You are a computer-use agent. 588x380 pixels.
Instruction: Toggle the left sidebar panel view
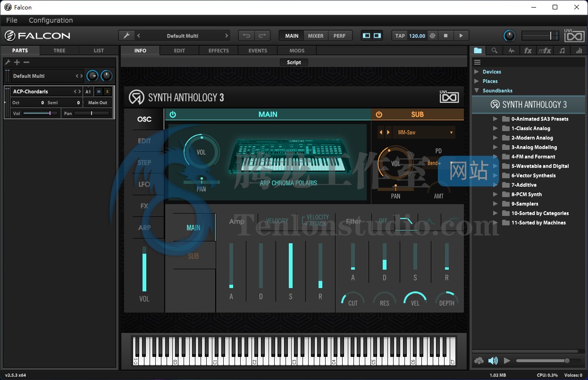coord(367,36)
